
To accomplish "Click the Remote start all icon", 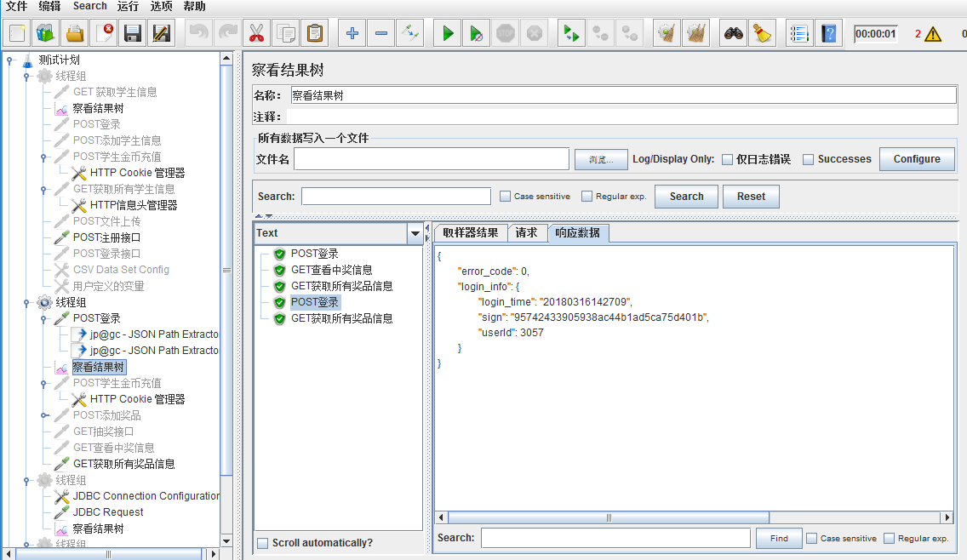I will pyautogui.click(x=572, y=33).
